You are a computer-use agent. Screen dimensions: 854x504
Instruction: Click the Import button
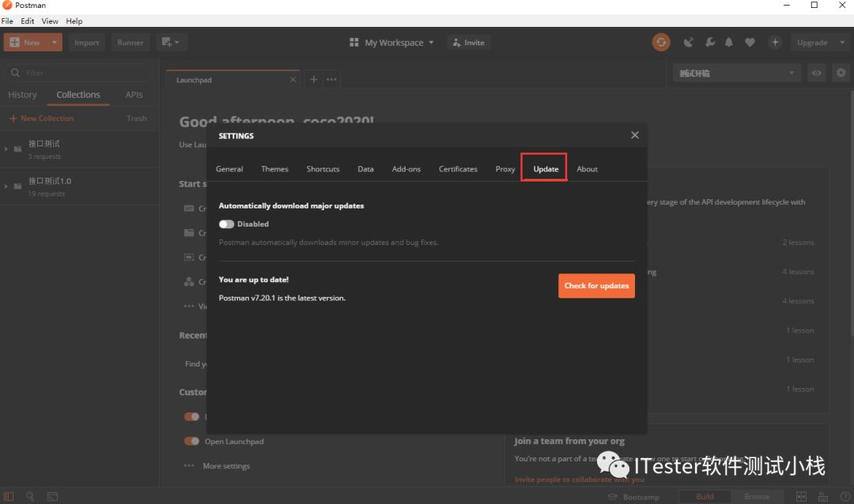87,42
